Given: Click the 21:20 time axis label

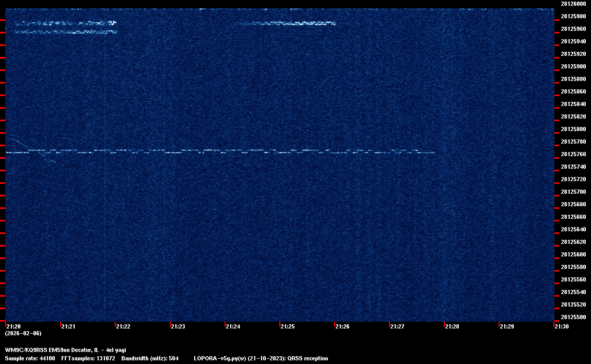Looking at the screenshot, I should click(x=13, y=326).
